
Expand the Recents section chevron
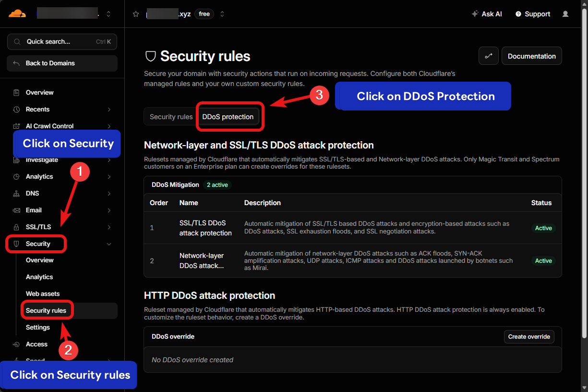click(x=109, y=110)
